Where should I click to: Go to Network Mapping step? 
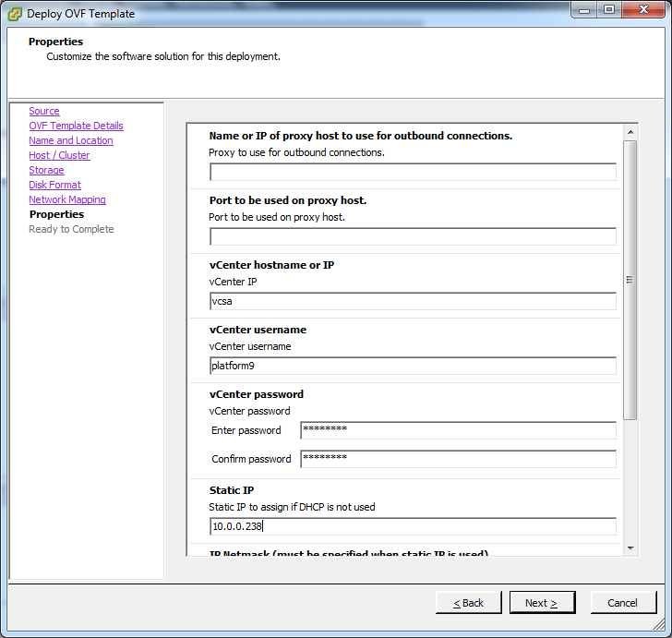pos(67,199)
